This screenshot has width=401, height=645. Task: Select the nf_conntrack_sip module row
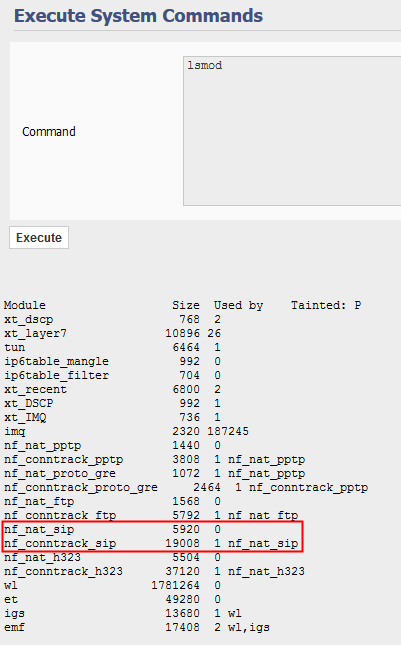pos(151,543)
